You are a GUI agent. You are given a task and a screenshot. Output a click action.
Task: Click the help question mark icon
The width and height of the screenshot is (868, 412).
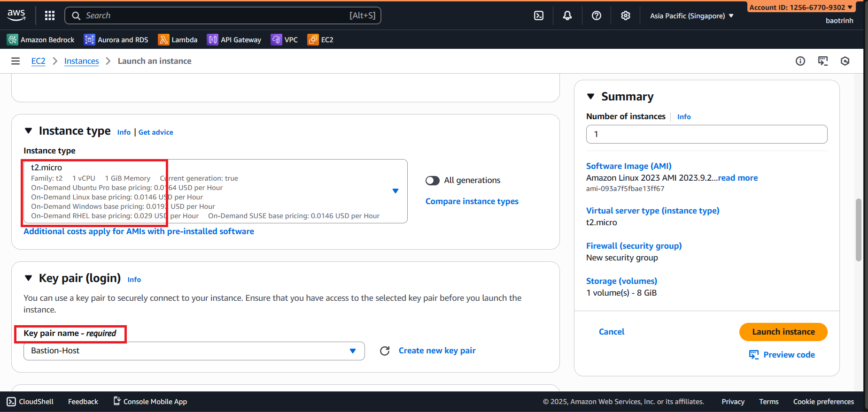pyautogui.click(x=597, y=15)
